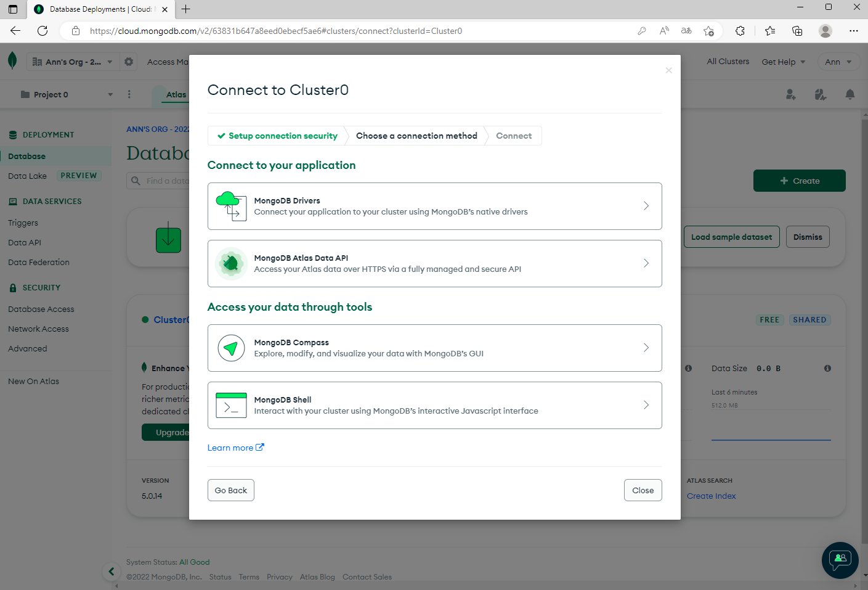Image resolution: width=868 pixels, height=590 pixels.
Task: Open the Contact Sales footer link
Action: 367,577
